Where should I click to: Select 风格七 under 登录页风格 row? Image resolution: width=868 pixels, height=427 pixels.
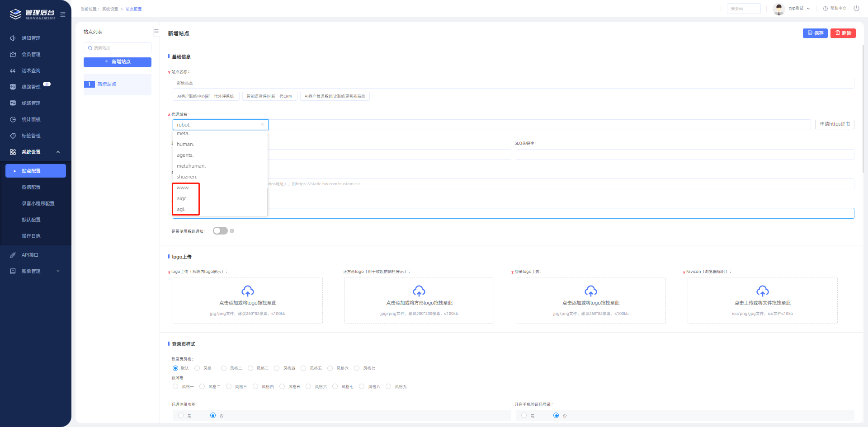click(x=357, y=368)
